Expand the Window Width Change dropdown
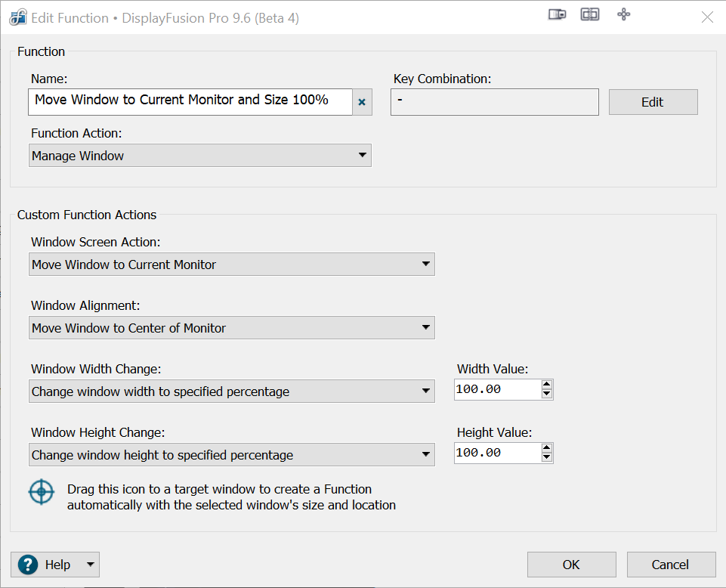The image size is (726, 588). 232,391
